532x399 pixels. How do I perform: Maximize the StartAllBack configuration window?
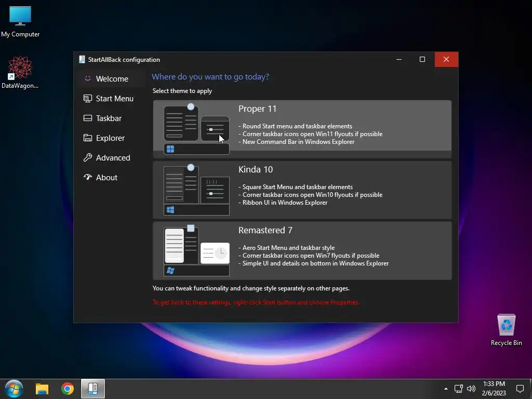pos(422,59)
